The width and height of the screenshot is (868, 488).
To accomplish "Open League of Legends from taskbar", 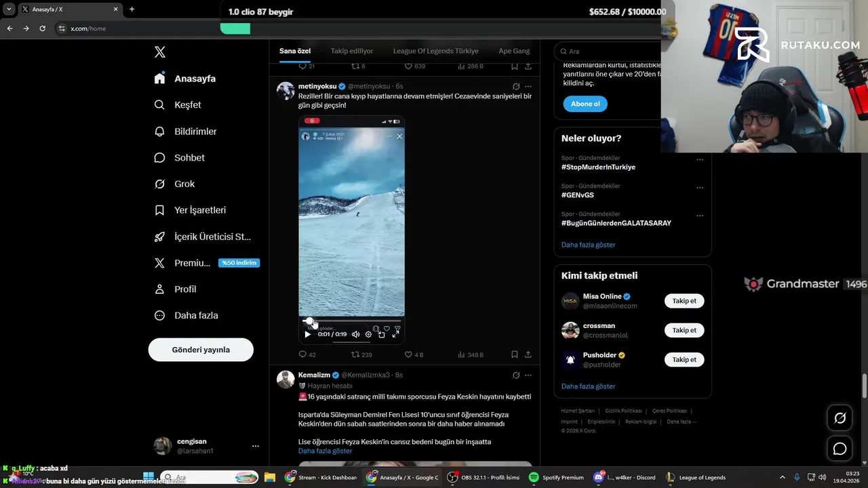I will pyautogui.click(x=696, y=477).
